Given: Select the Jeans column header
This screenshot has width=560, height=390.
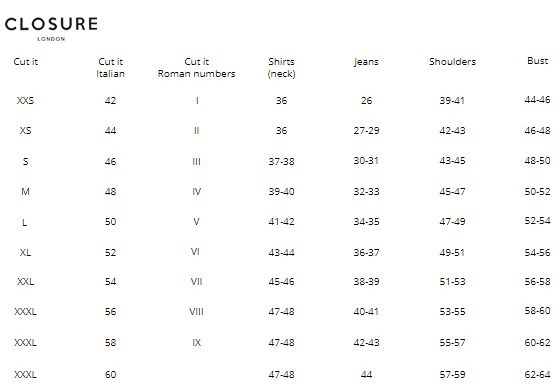Looking at the screenshot, I should [x=366, y=62].
